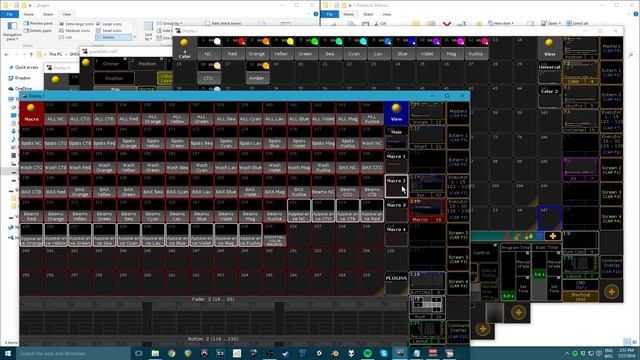Switch to the Macro 3 view

click(396, 211)
